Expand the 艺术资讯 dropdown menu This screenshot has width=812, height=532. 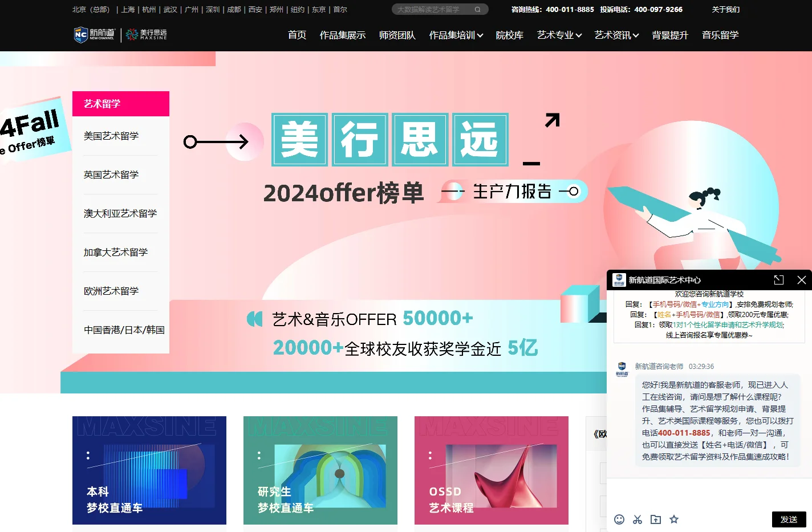pyautogui.click(x=617, y=35)
